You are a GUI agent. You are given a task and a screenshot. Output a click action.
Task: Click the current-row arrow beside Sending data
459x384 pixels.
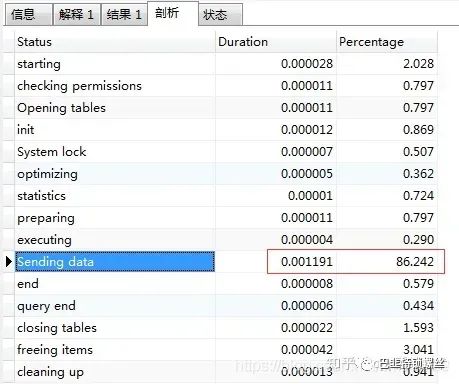pyautogui.click(x=9, y=262)
